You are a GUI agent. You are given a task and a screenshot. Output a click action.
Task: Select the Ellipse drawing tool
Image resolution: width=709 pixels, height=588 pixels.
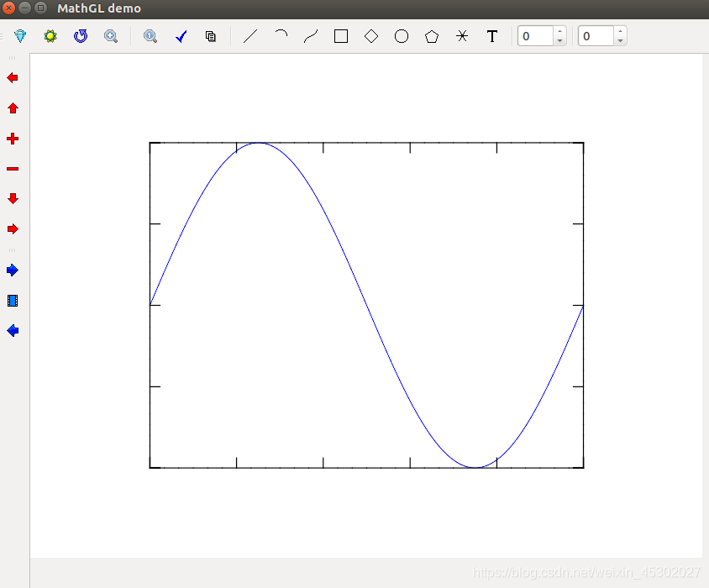[401, 36]
